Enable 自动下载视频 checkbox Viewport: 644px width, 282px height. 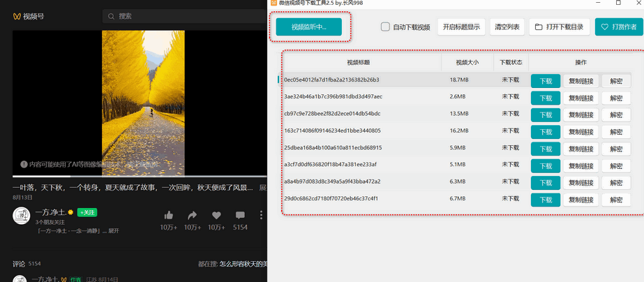coord(385,27)
